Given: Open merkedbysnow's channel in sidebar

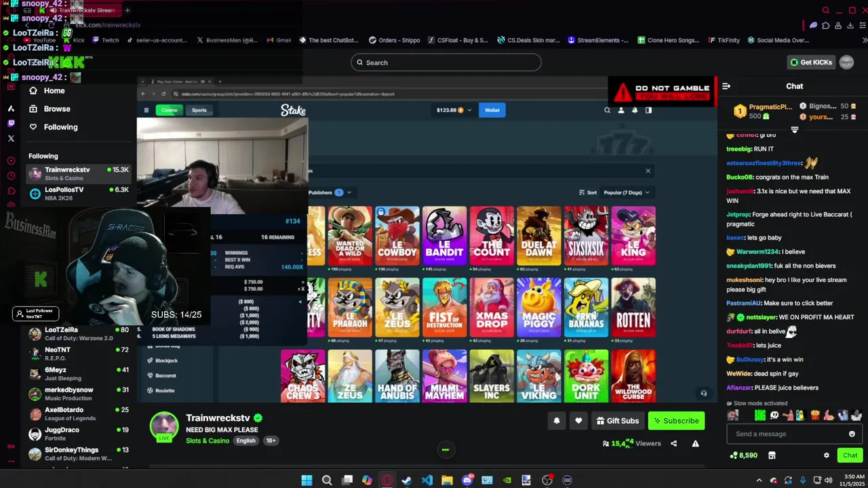Looking at the screenshot, I should pyautogui.click(x=78, y=394).
